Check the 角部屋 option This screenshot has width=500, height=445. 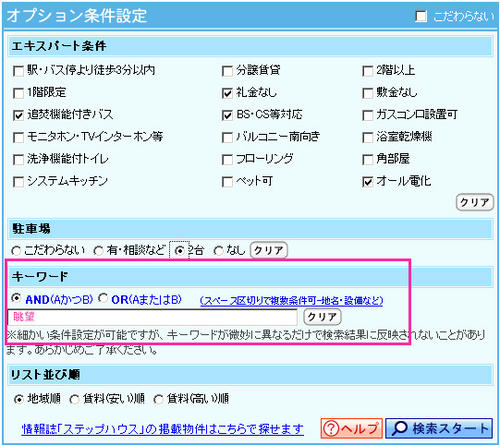click(x=368, y=160)
